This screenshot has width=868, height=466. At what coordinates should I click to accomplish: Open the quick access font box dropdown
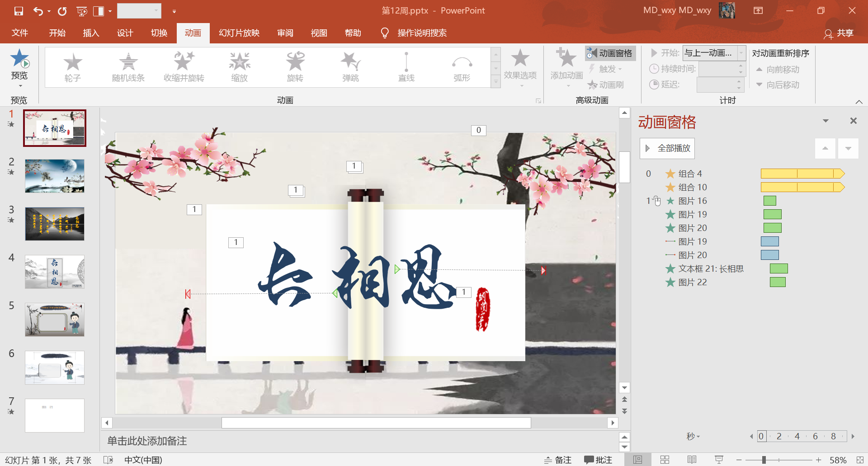(x=156, y=10)
